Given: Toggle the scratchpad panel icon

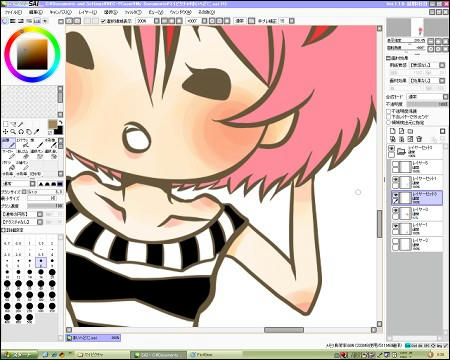Looking at the screenshot, I should 45,21.
